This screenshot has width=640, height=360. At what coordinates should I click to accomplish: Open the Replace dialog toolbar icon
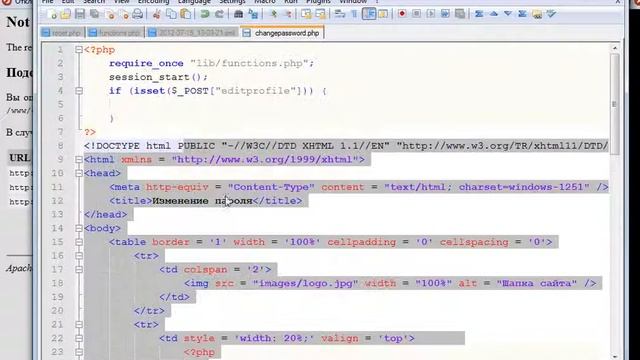253,14
